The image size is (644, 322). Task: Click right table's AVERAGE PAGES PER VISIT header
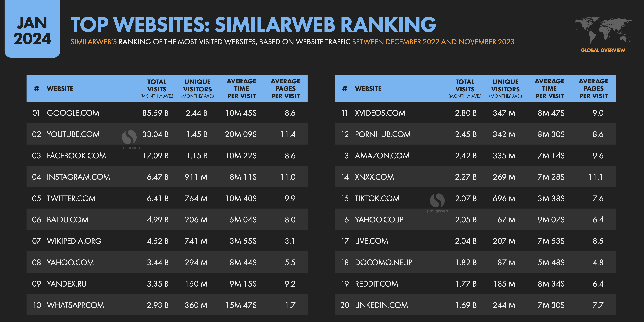pyautogui.click(x=593, y=89)
